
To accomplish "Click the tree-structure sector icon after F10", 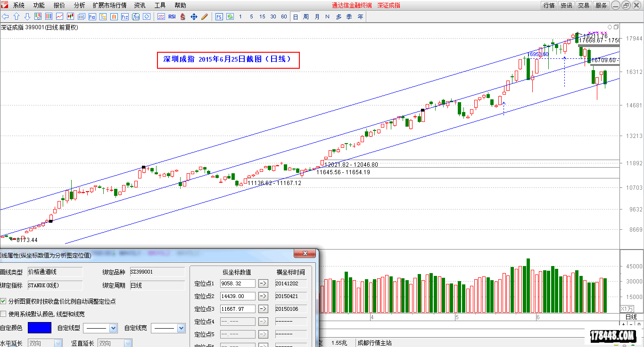I will tap(103, 16).
